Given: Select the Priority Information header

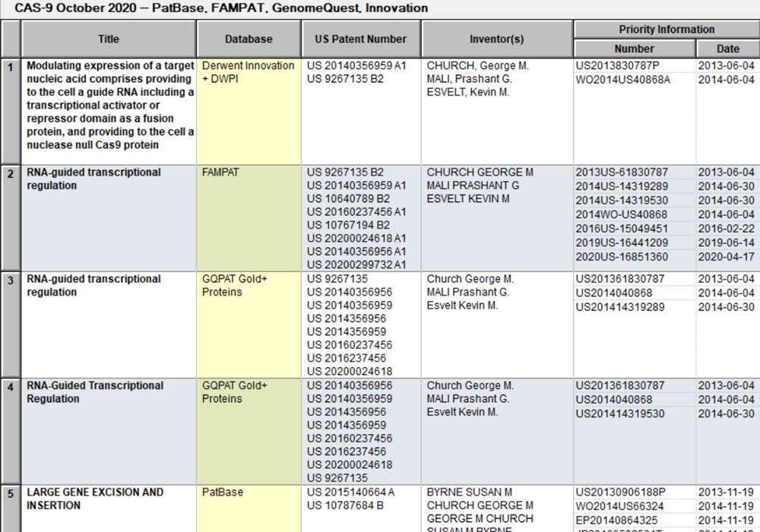Looking at the screenshot, I should (x=665, y=29).
